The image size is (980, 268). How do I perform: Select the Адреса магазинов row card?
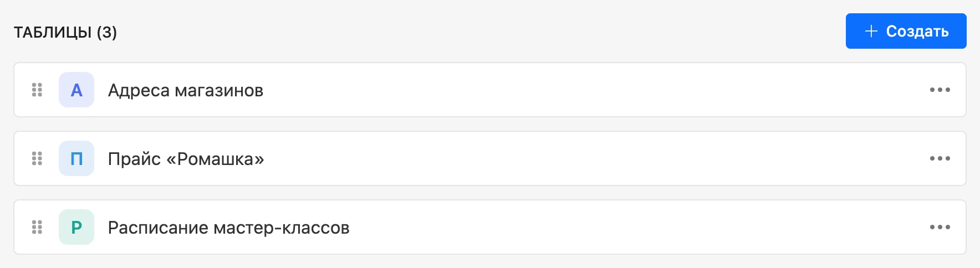pyautogui.click(x=490, y=90)
